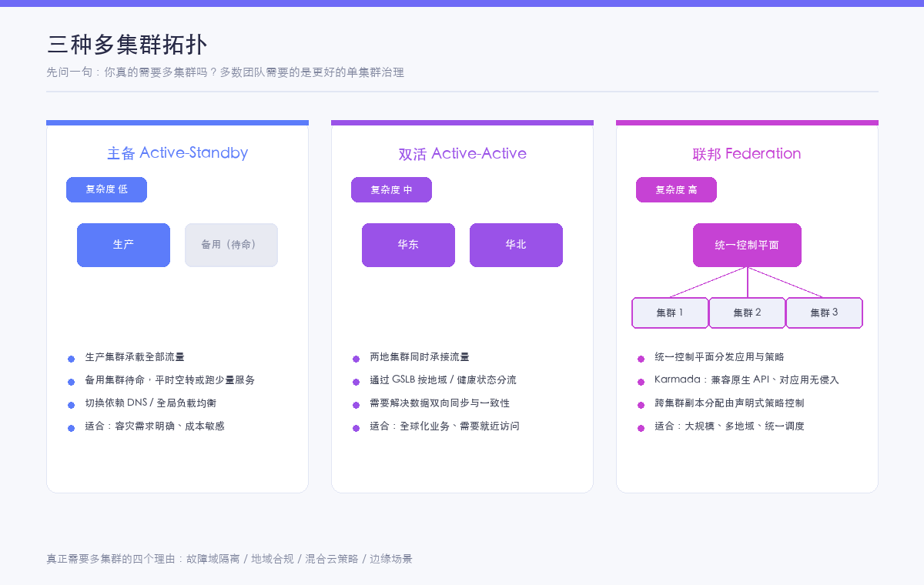Click the bullet dot beside 切换依赖 DNS

point(71,405)
